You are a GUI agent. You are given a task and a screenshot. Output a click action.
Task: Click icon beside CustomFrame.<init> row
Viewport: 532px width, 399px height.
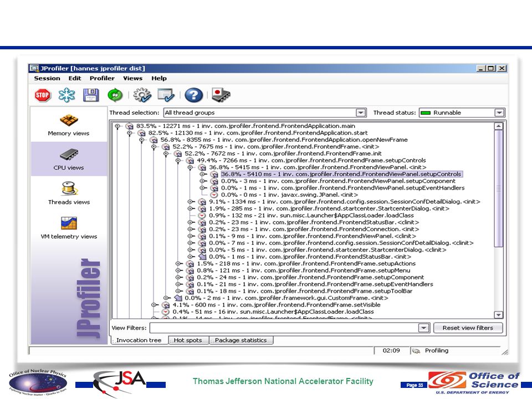(x=178, y=298)
